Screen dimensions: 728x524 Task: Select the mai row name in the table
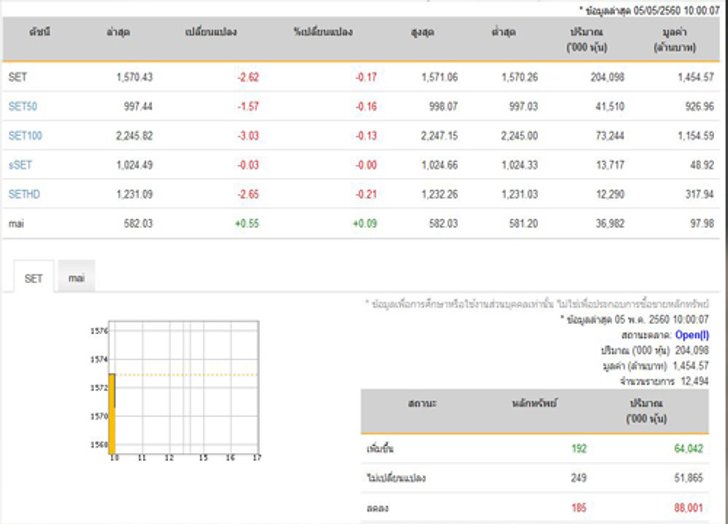[x=16, y=223]
